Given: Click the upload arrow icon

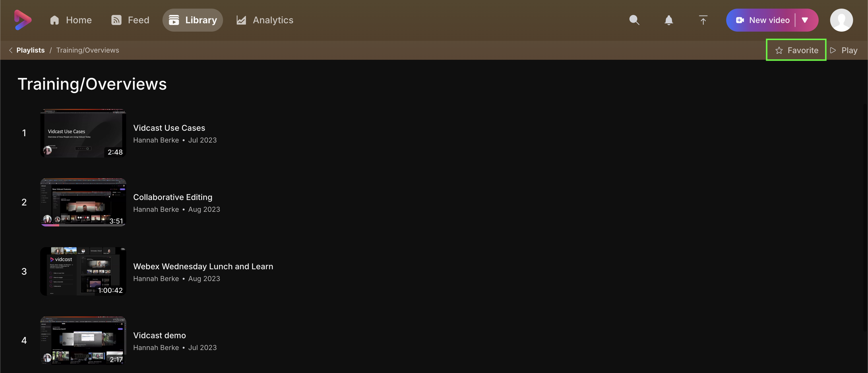Looking at the screenshot, I should 703,20.
